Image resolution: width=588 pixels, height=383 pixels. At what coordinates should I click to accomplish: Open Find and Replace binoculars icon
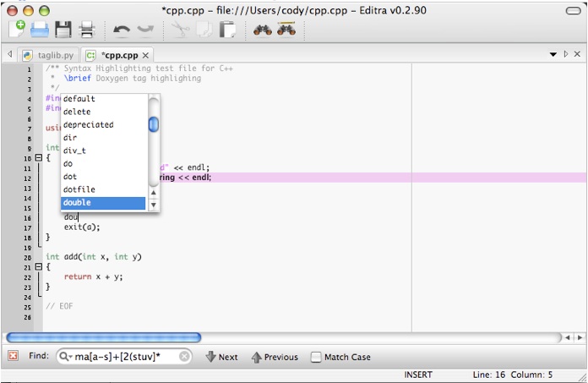pos(286,30)
